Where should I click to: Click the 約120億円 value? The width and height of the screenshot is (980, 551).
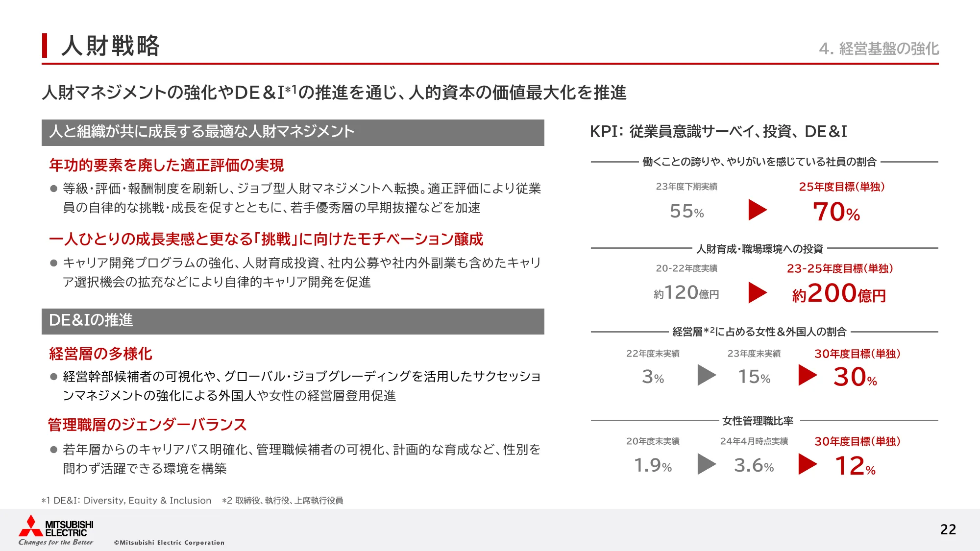686,293
